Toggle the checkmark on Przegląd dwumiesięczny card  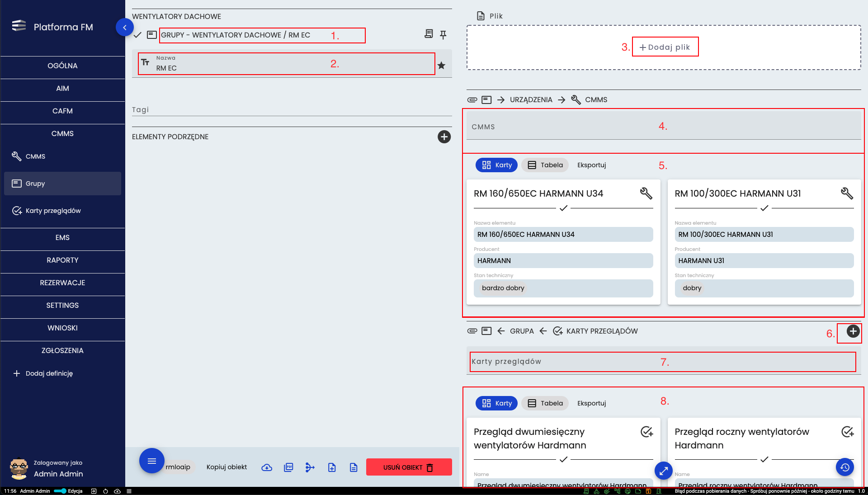pos(563,460)
